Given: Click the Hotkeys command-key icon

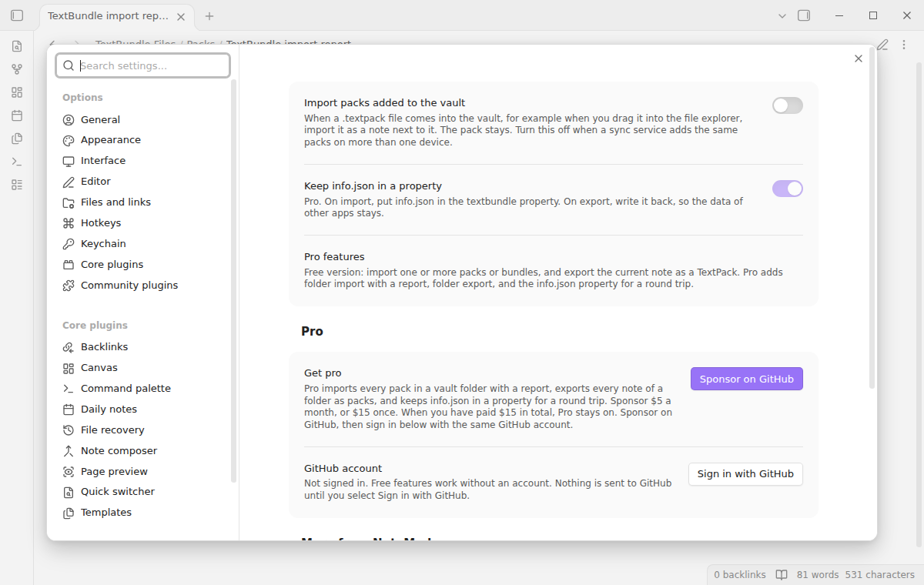Looking at the screenshot, I should (x=69, y=223).
